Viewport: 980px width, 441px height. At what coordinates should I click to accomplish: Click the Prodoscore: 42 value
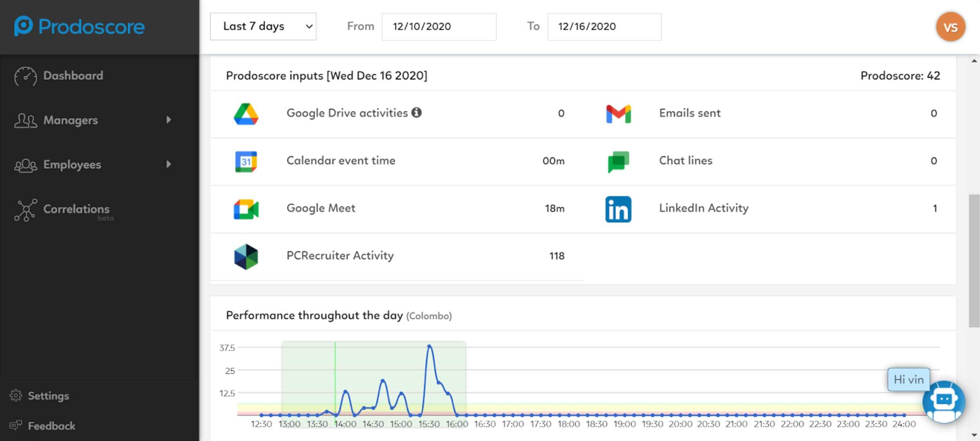point(900,75)
